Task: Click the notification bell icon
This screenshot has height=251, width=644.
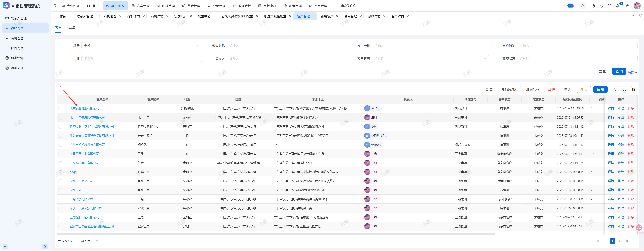Action: [618, 6]
